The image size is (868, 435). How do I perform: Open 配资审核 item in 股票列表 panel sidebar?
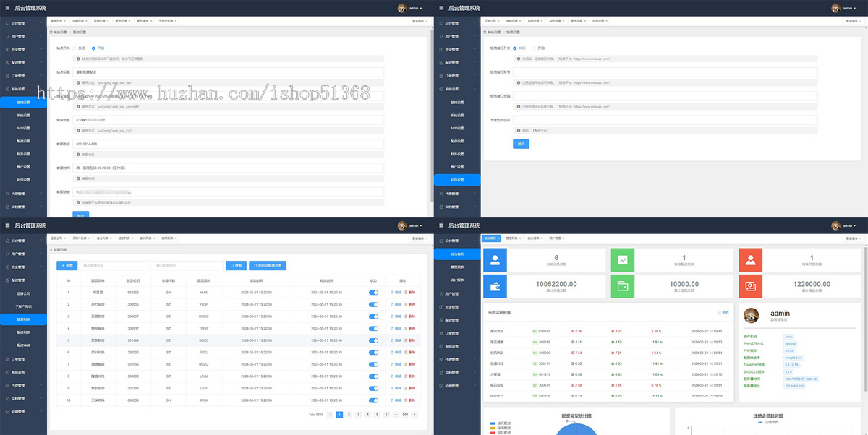pos(23,345)
